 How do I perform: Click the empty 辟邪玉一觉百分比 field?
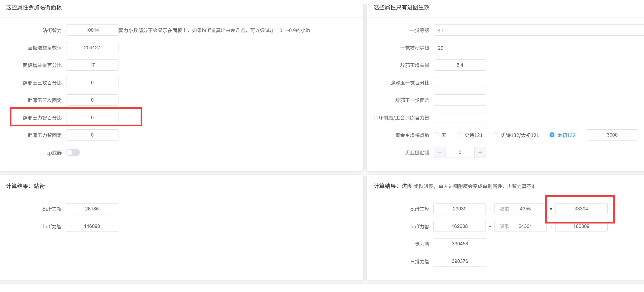(x=460, y=82)
